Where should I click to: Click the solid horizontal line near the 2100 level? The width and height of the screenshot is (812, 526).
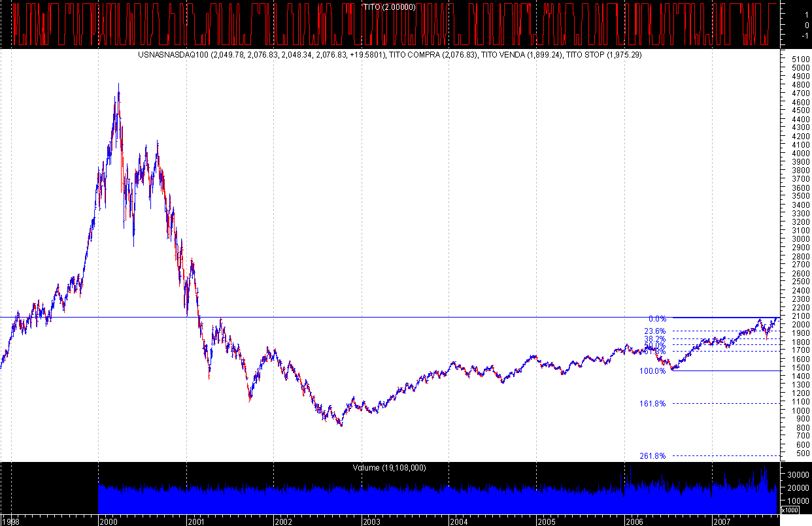392,316
